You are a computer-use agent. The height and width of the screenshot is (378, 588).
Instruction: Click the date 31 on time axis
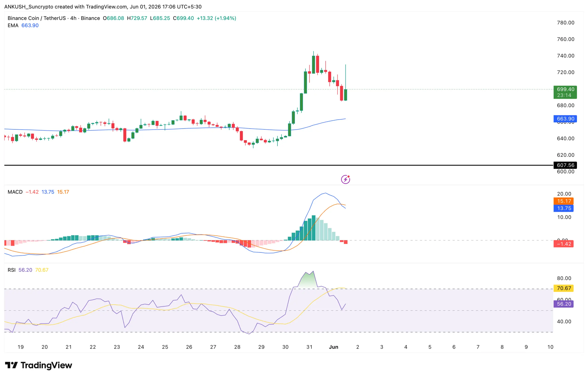coord(309,347)
